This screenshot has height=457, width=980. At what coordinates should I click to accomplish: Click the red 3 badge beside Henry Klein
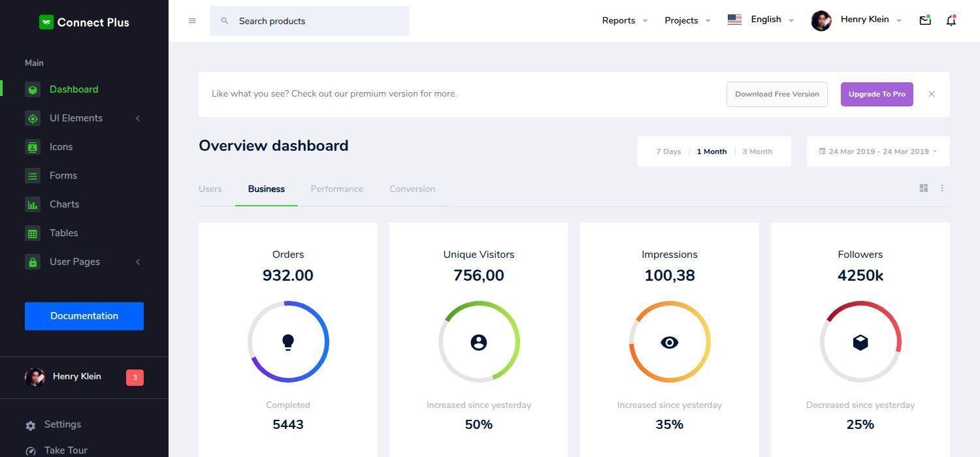point(135,377)
